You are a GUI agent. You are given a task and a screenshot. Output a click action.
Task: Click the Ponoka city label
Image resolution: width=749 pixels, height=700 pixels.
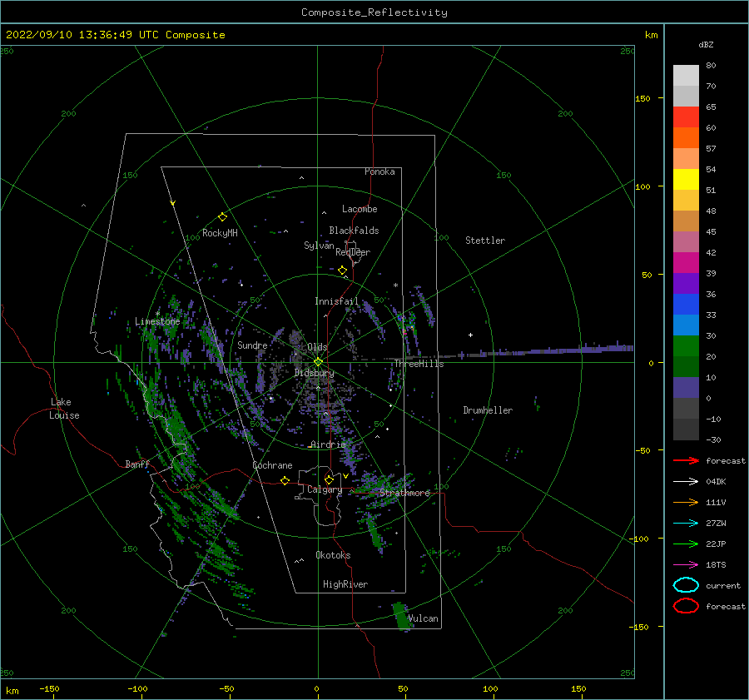click(x=379, y=171)
